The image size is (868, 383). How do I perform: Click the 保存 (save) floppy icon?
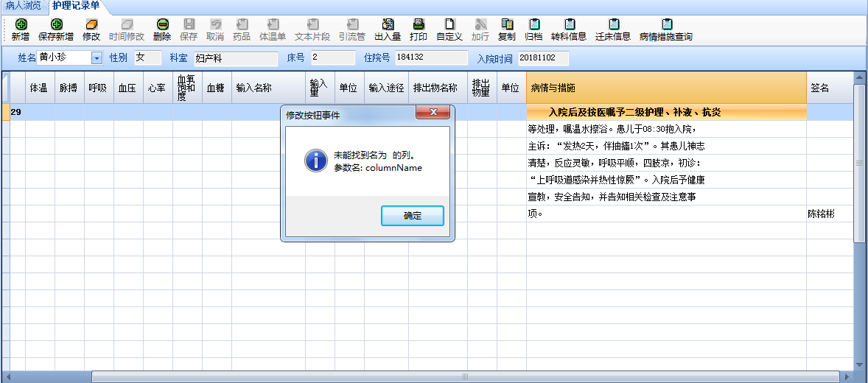point(189,24)
